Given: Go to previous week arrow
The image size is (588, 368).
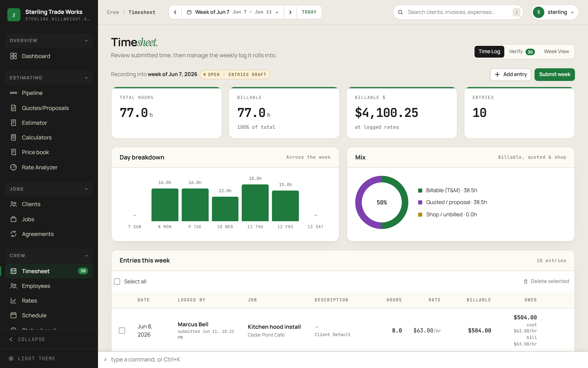Looking at the screenshot, I should tap(175, 12).
